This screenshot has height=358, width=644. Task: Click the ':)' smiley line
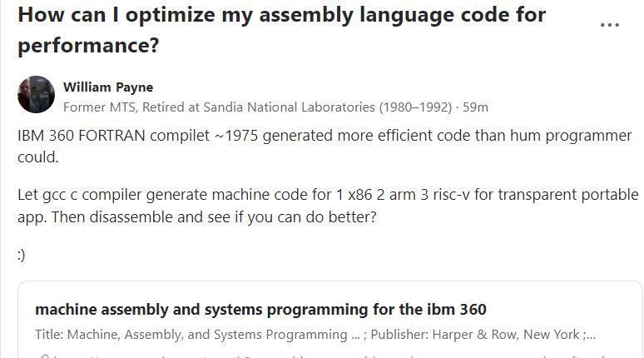(22, 255)
